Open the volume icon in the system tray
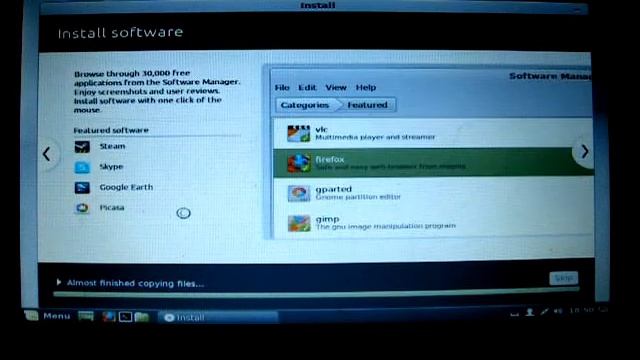Image resolution: width=640 pixels, height=360 pixels. click(558, 311)
